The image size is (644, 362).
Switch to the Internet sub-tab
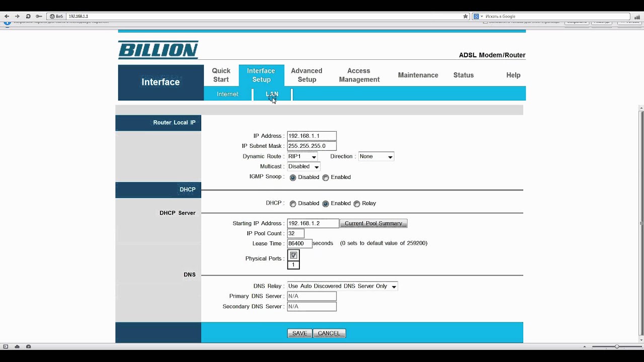227,94
